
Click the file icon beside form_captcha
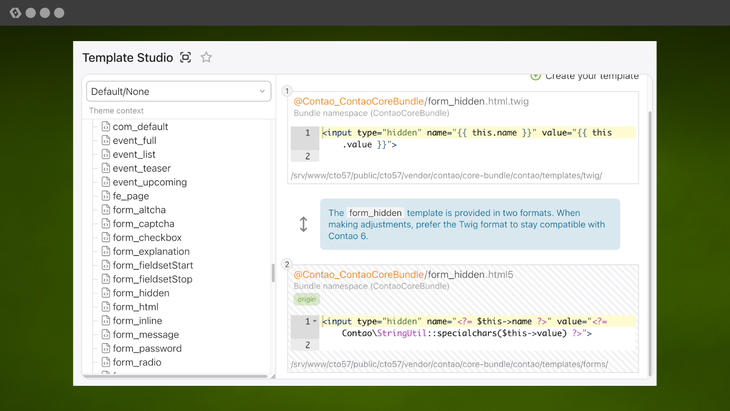(106, 224)
